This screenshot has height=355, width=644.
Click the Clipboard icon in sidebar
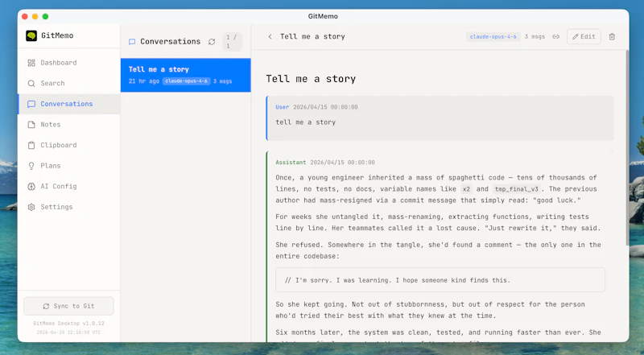click(31, 145)
